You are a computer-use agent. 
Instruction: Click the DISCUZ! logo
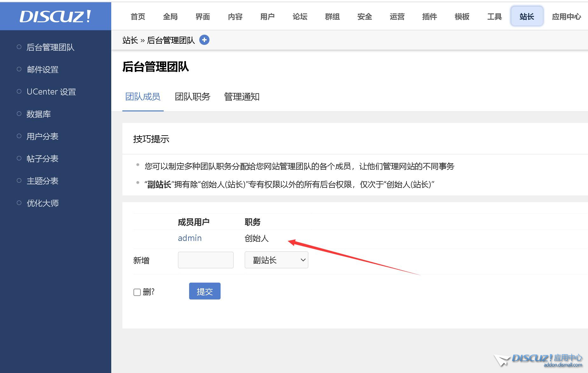[x=55, y=16]
